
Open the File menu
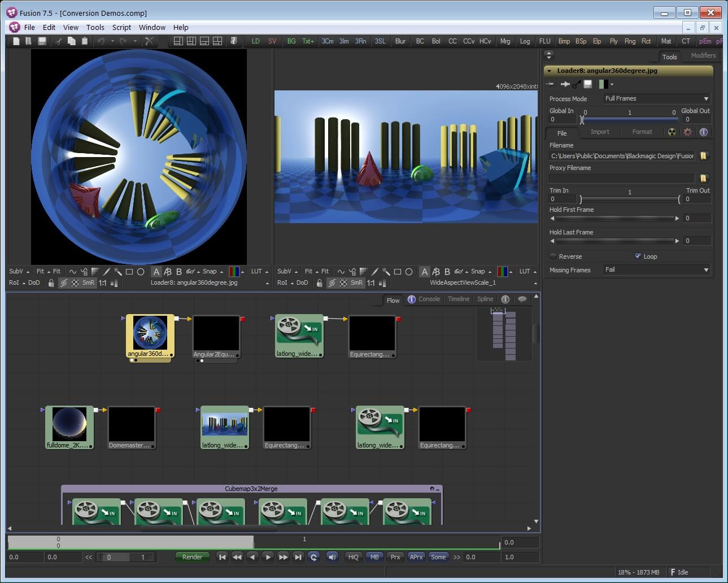click(x=29, y=27)
